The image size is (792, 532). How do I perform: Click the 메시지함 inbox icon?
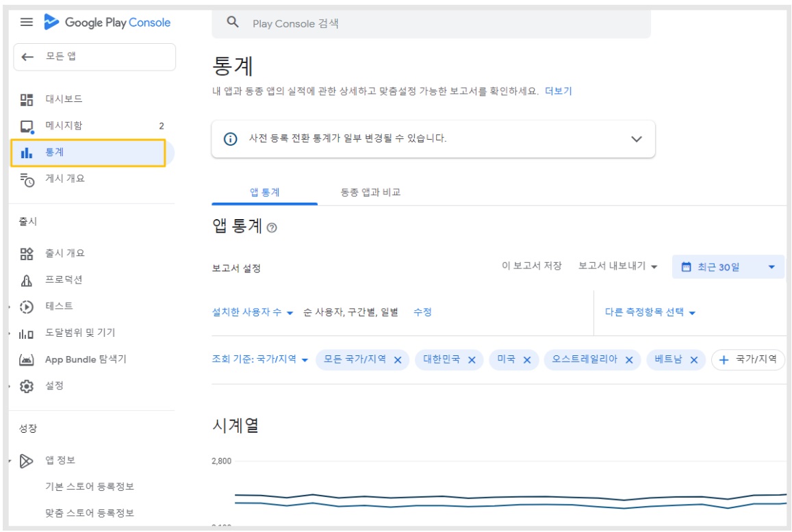tap(27, 126)
